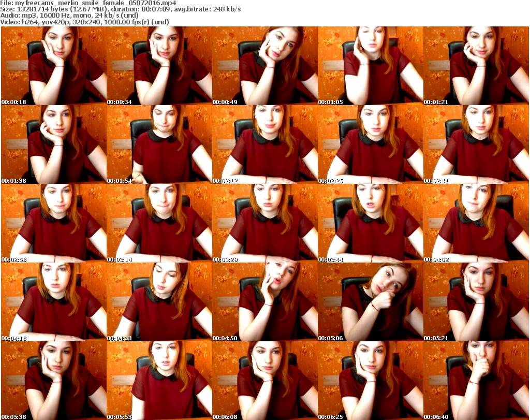Select the frame timestamped 00:04:50

(265, 302)
